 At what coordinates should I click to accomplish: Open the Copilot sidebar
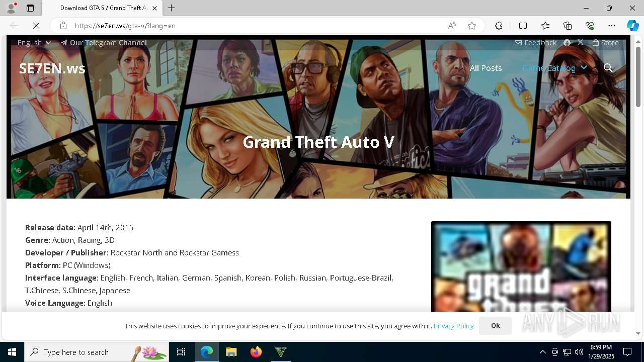tap(632, 26)
